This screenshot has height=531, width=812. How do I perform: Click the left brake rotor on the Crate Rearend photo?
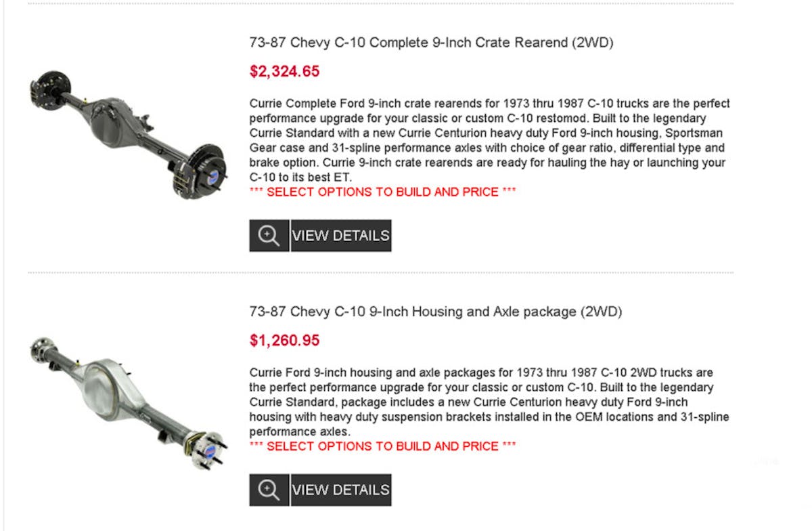point(49,87)
